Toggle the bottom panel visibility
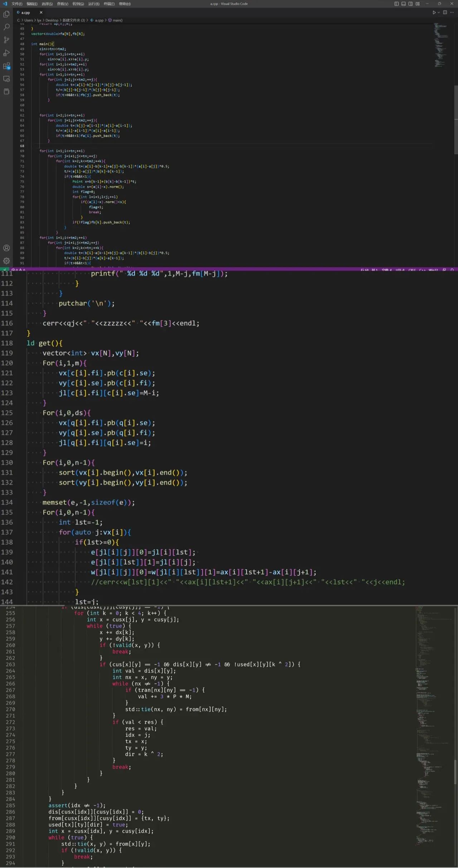 point(404,4)
